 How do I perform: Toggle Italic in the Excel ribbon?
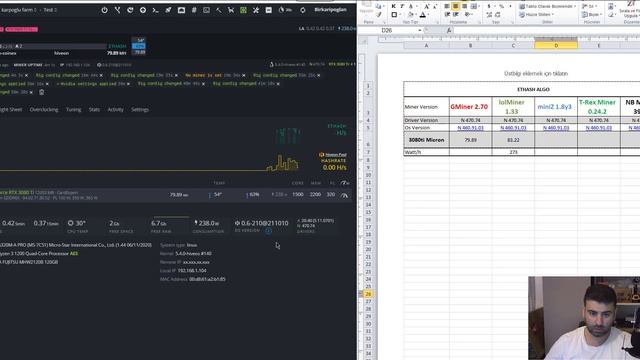(x=402, y=6)
